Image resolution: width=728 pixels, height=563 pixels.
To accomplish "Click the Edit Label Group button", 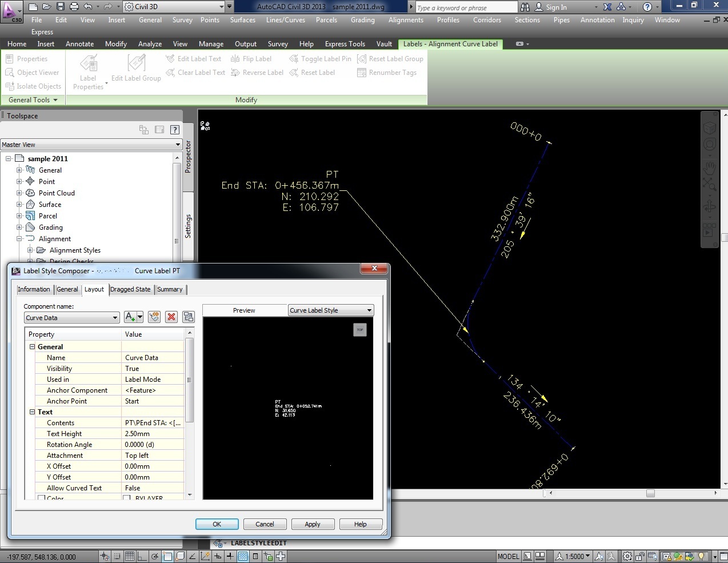I will pos(136,68).
